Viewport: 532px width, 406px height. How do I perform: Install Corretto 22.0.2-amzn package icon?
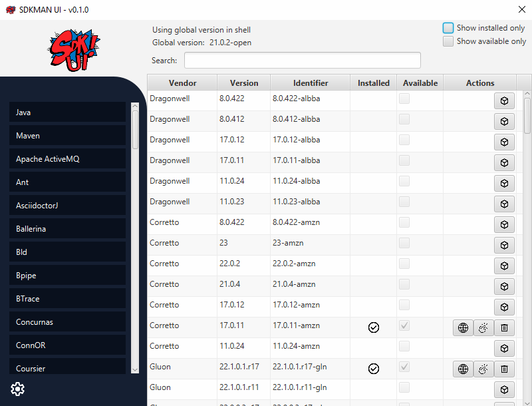tap(504, 266)
